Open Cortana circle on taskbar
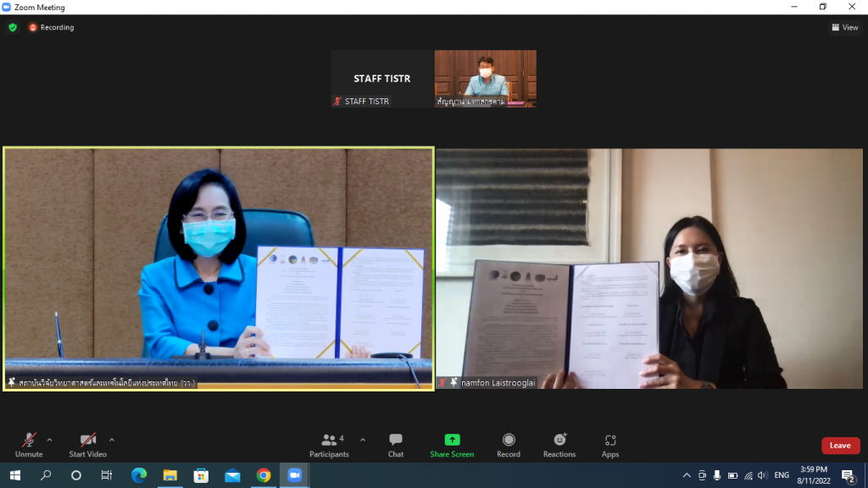The width and height of the screenshot is (868, 488). point(75,475)
